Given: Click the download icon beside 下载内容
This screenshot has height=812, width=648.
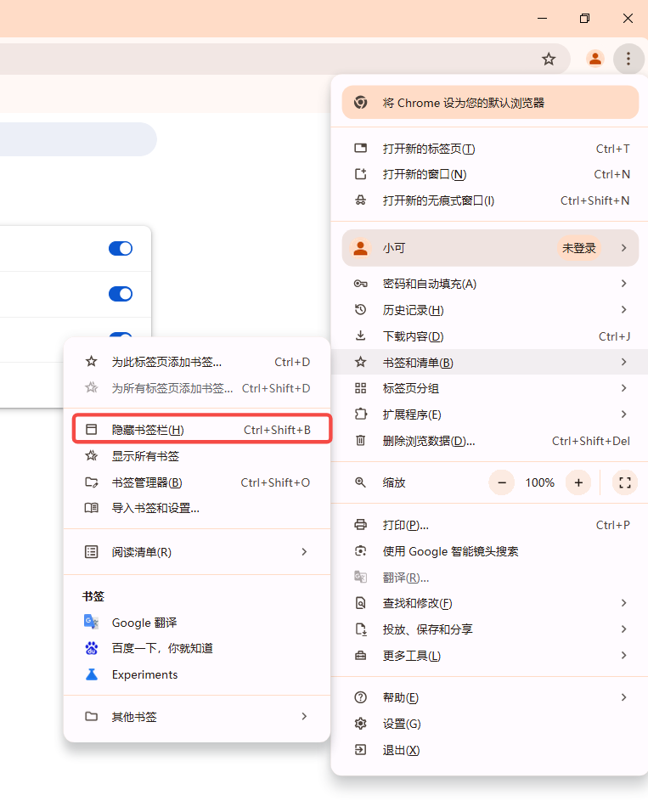Looking at the screenshot, I should 360,336.
